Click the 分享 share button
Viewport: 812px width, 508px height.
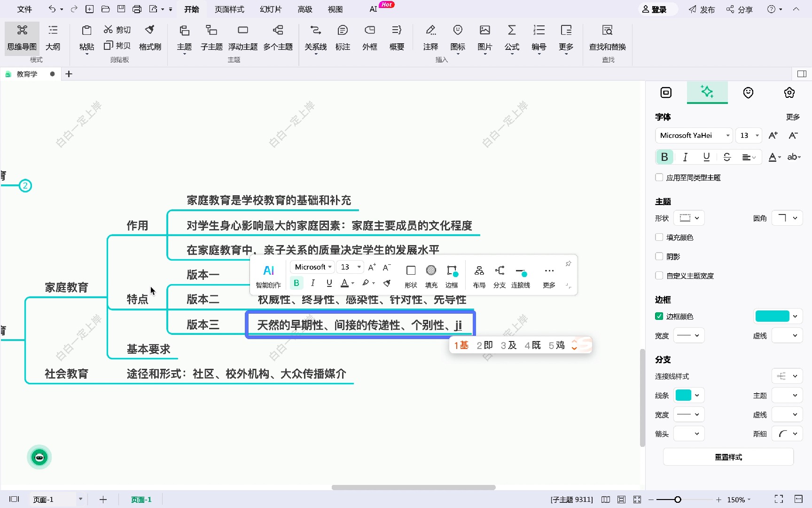[739, 9]
